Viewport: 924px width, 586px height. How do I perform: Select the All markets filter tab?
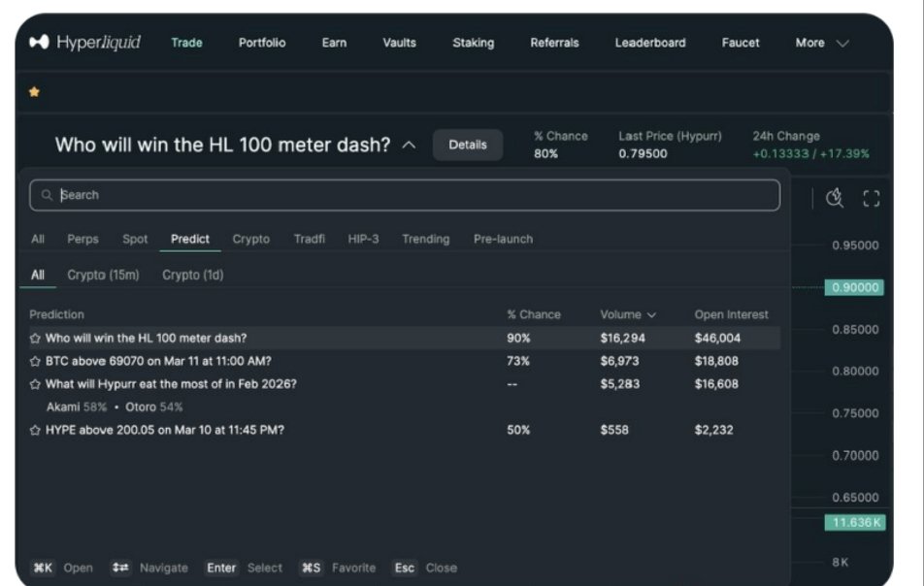38,239
